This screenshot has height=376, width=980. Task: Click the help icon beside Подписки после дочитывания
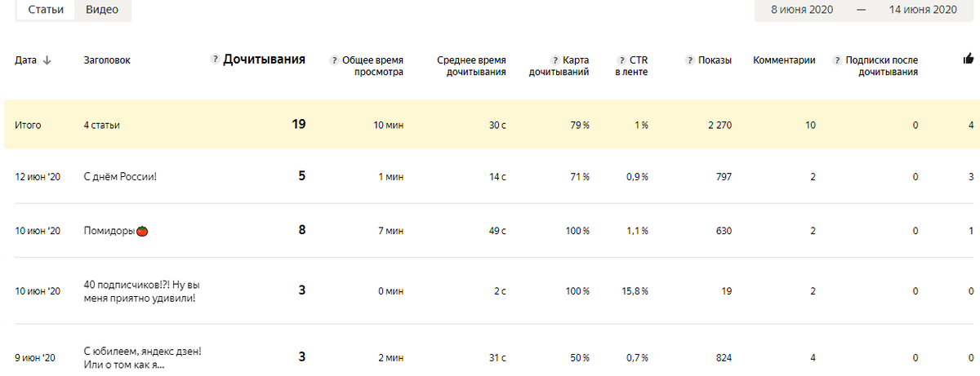[838, 60]
